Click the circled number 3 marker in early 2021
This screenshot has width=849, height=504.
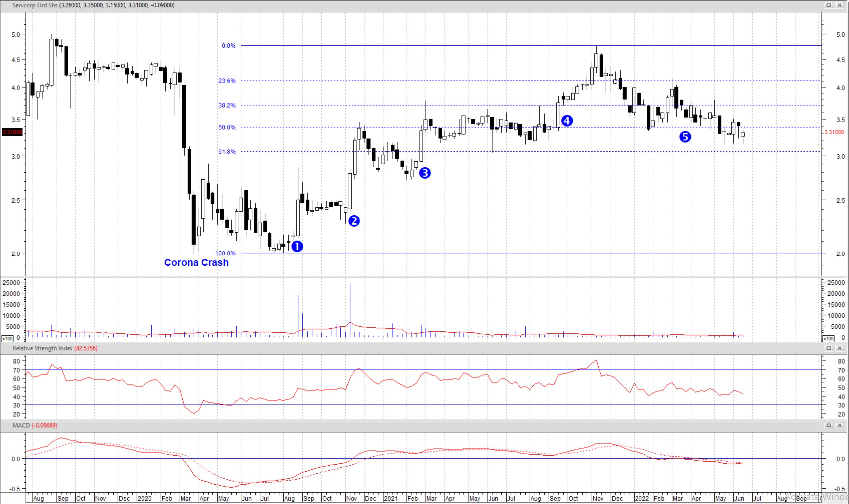pyautogui.click(x=425, y=173)
